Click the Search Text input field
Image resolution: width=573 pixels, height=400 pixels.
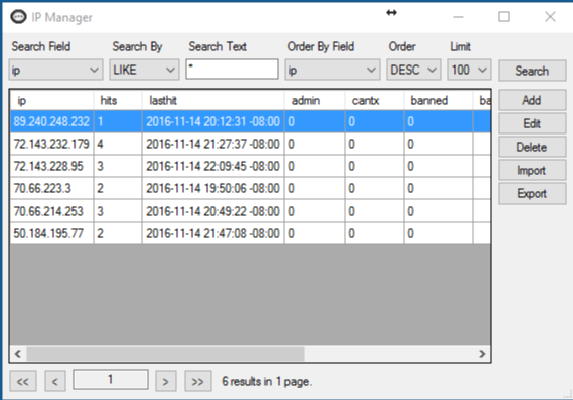coord(232,69)
